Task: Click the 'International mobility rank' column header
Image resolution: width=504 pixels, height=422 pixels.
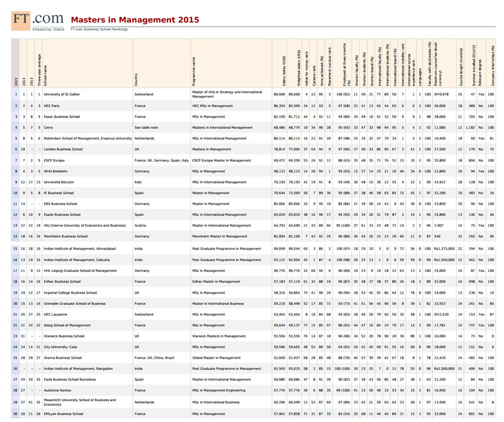Action: tap(403, 64)
